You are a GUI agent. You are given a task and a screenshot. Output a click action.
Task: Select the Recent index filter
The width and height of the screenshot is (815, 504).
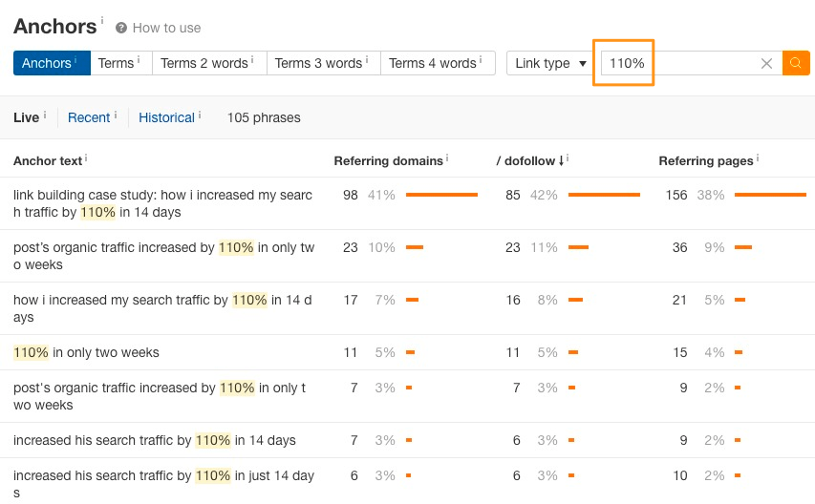coord(89,117)
